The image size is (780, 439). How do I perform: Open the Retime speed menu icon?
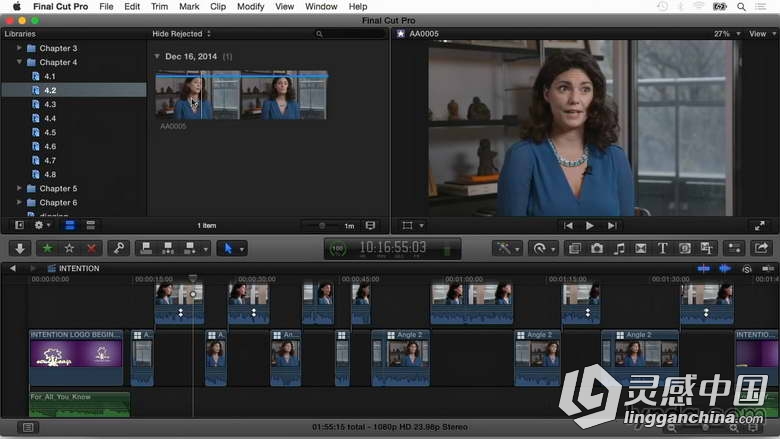[541, 248]
